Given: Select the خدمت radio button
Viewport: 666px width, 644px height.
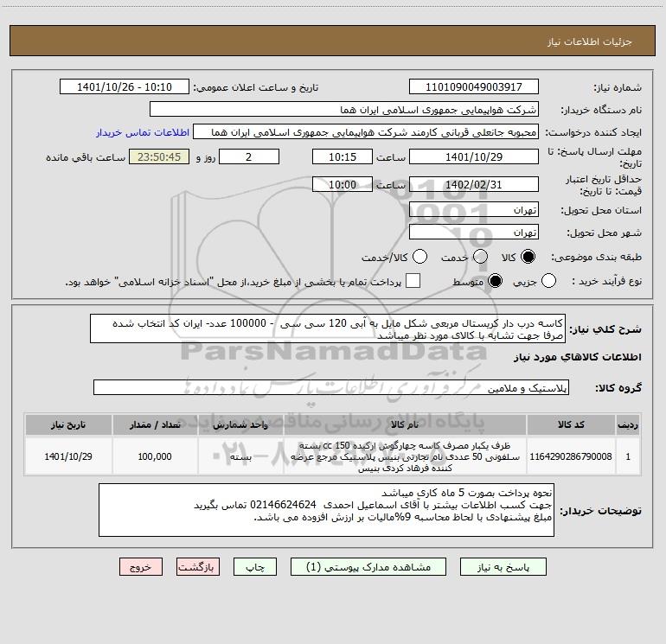Looking at the screenshot, I should pos(480,257).
